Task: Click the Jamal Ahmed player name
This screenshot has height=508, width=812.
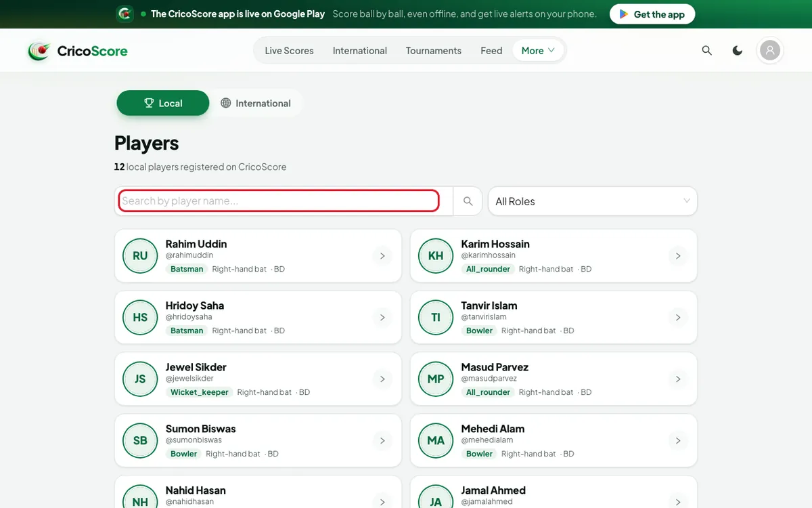Action: pos(493,490)
